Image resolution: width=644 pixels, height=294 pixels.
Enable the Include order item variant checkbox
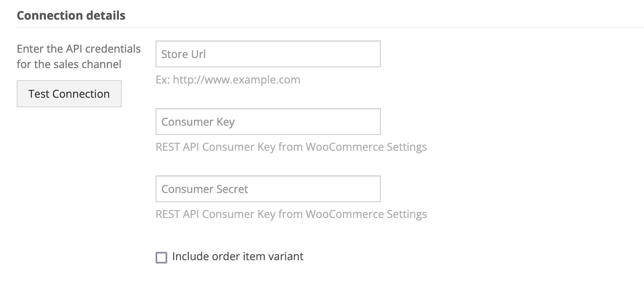coord(161,257)
